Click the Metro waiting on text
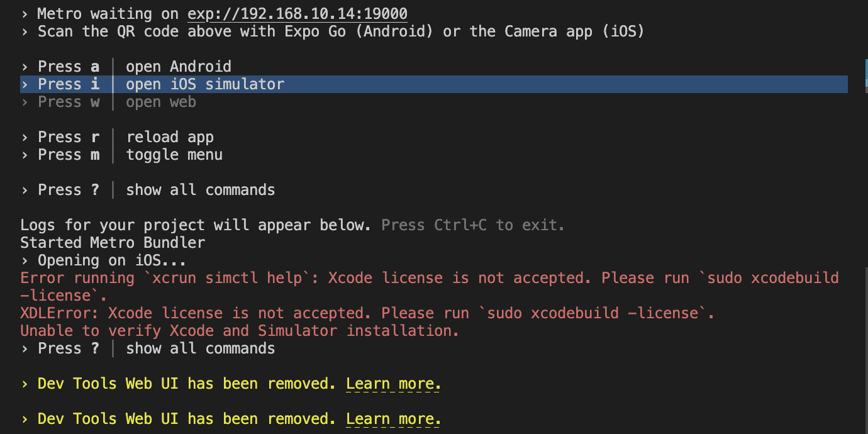This screenshot has width=868, height=434. click(x=104, y=14)
